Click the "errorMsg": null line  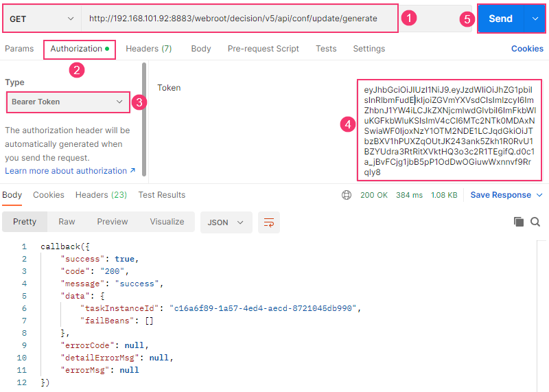(x=100, y=370)
